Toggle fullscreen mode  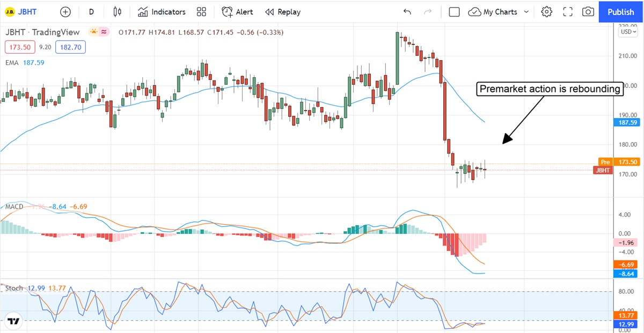point(568,12)
